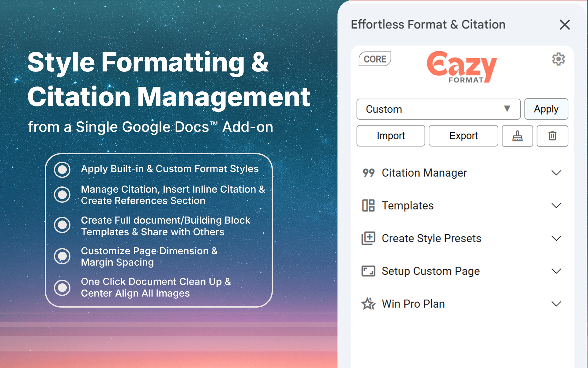Click the Create Style Presets plus icon

pos(368,238)
